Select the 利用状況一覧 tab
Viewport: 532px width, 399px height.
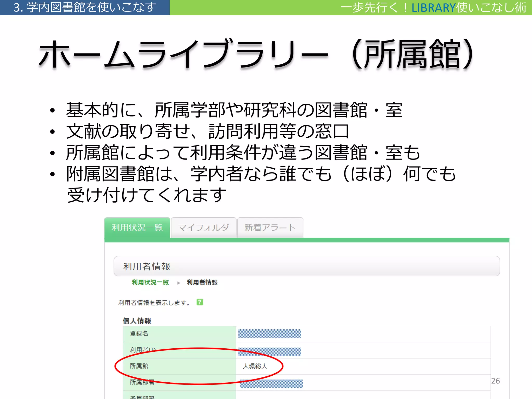pos(137,228)
